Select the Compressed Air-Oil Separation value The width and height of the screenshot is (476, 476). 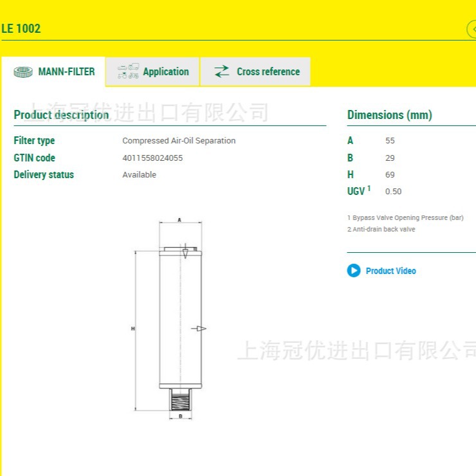(179, 141)
